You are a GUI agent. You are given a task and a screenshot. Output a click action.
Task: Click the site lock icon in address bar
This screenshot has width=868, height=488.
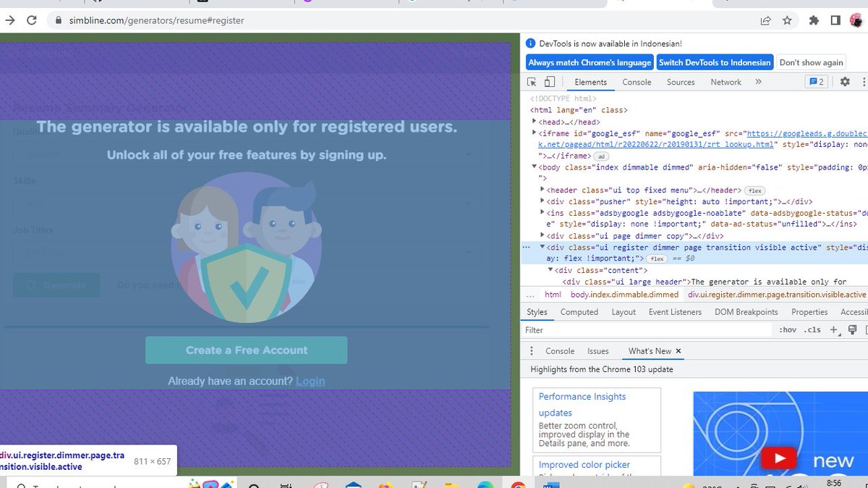pyautogui.click(x=59, y=20)
